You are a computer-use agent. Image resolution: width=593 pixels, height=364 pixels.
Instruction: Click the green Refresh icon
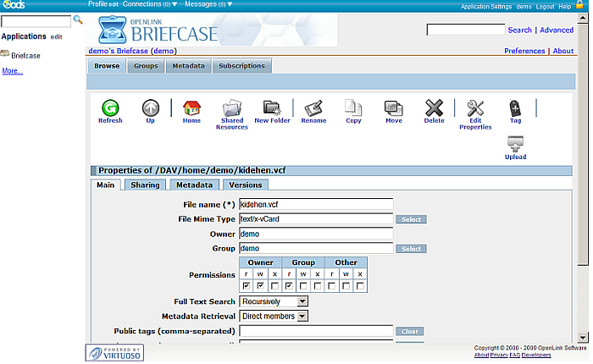[110, 108]
